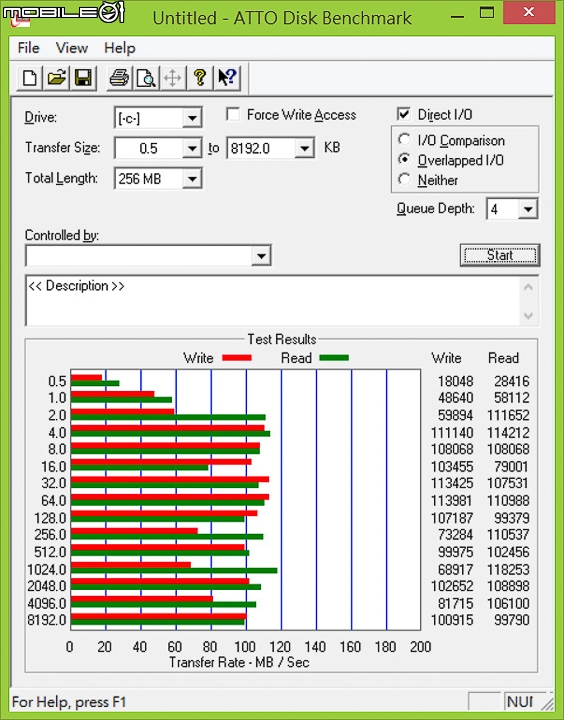Image resolution: width=564 pixels, height=720 pixels.
Task: Click the write value 113981
Action: pyautogui.click(x=452, y=501)
